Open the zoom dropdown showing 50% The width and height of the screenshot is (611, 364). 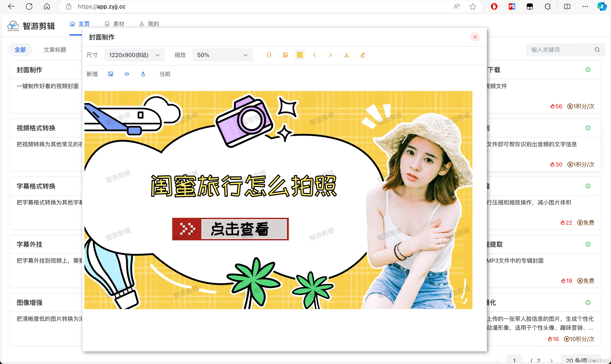coord(222,55)
